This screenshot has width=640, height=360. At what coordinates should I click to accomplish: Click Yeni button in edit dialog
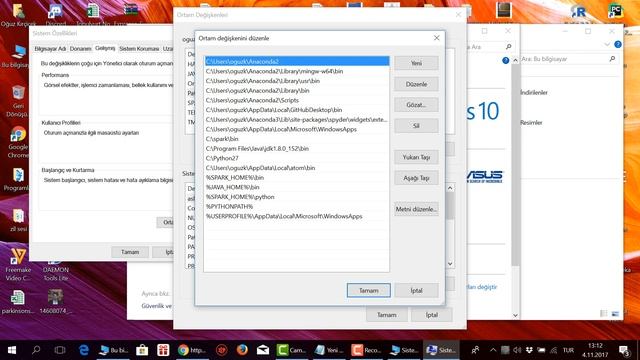[x=416, y=63]
